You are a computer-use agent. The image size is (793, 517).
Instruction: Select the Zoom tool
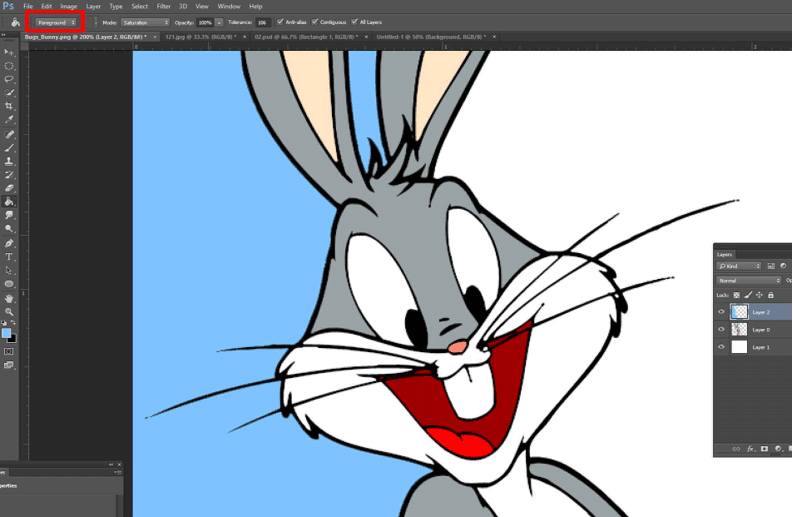point(9,312)
